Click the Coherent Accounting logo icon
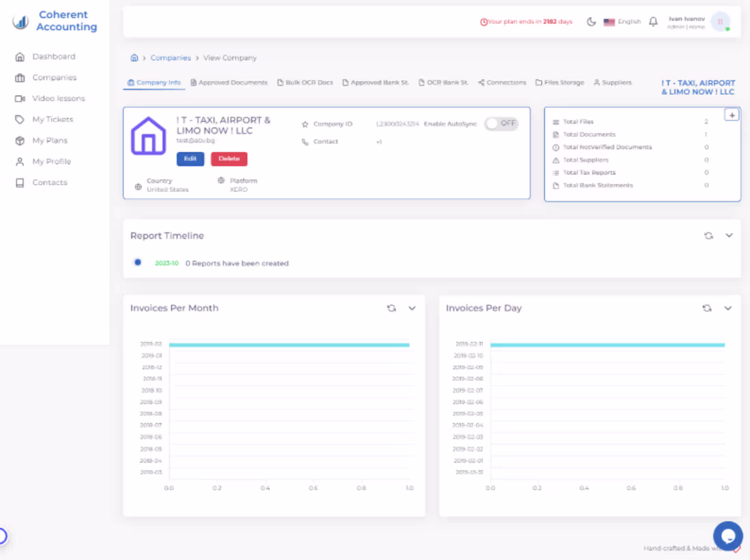 click(20, 21)
